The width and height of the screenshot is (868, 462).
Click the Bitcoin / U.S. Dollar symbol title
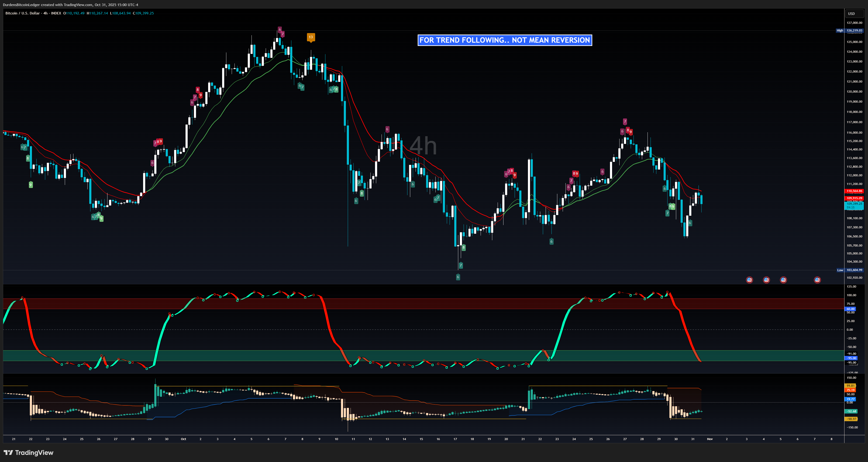23,13
